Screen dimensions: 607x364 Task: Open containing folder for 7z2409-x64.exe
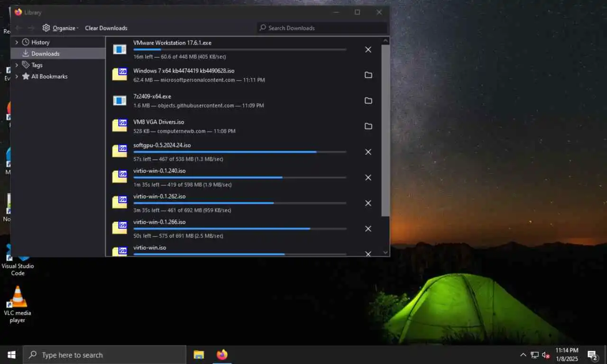pyautogui.click(x=368, y=100)
